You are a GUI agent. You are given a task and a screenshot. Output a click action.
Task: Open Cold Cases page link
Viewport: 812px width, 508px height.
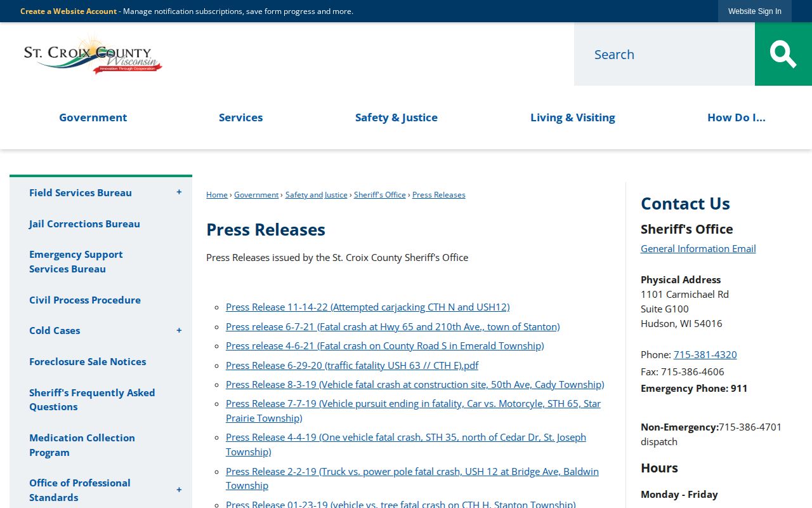[55, 330]
